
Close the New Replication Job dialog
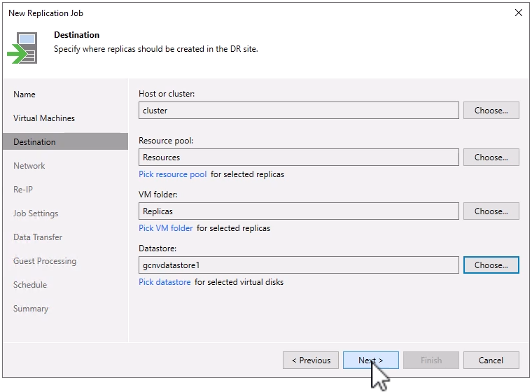pyautogui.click(x=518, y=13)
